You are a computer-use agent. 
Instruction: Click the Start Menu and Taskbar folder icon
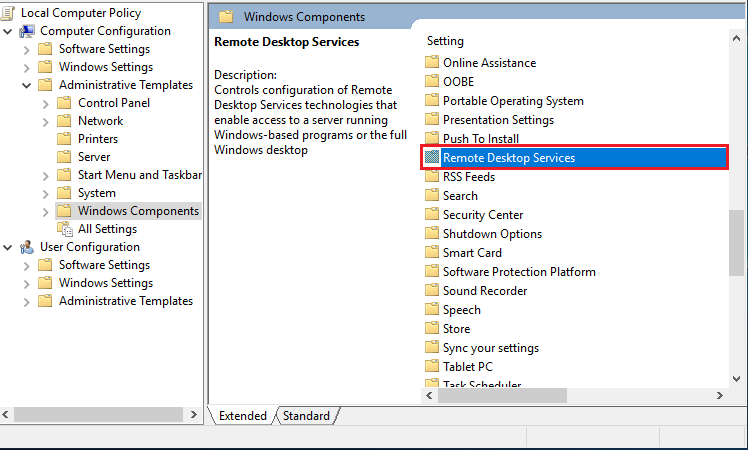[x=64, y=175]
